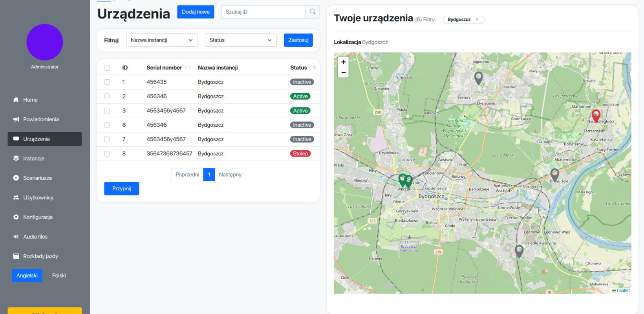Click the left green marker near Wilczak
The height and width of the screenshot is (314, 644).
click(402, 180)
